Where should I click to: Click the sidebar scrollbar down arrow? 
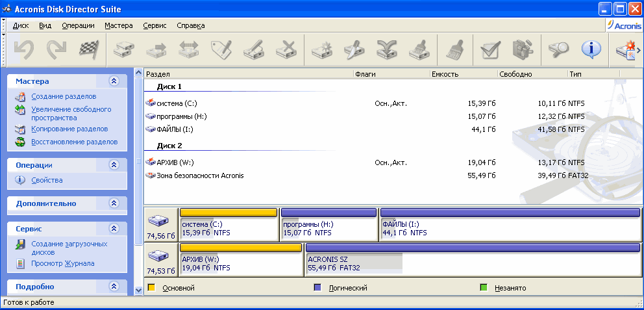(138, 291)
